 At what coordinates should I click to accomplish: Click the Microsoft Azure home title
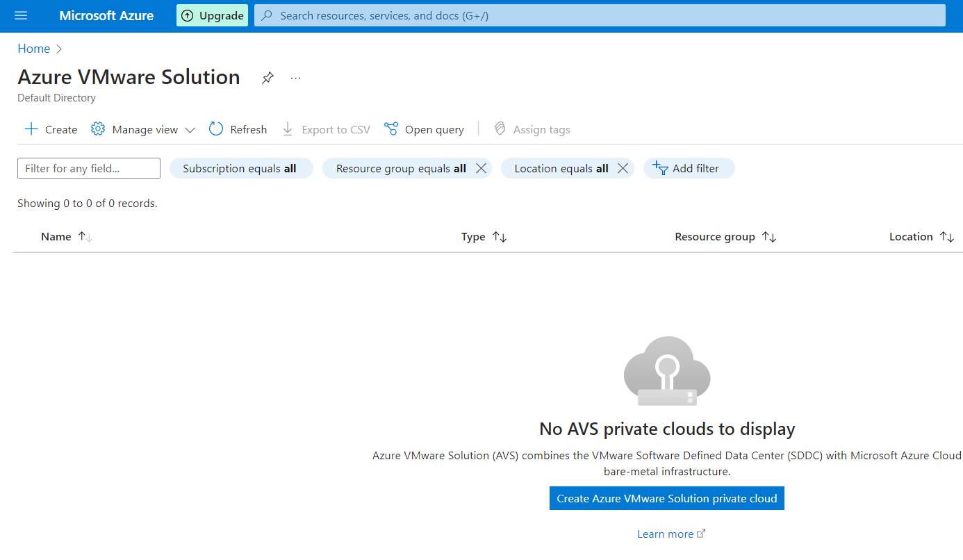[106, 15]
